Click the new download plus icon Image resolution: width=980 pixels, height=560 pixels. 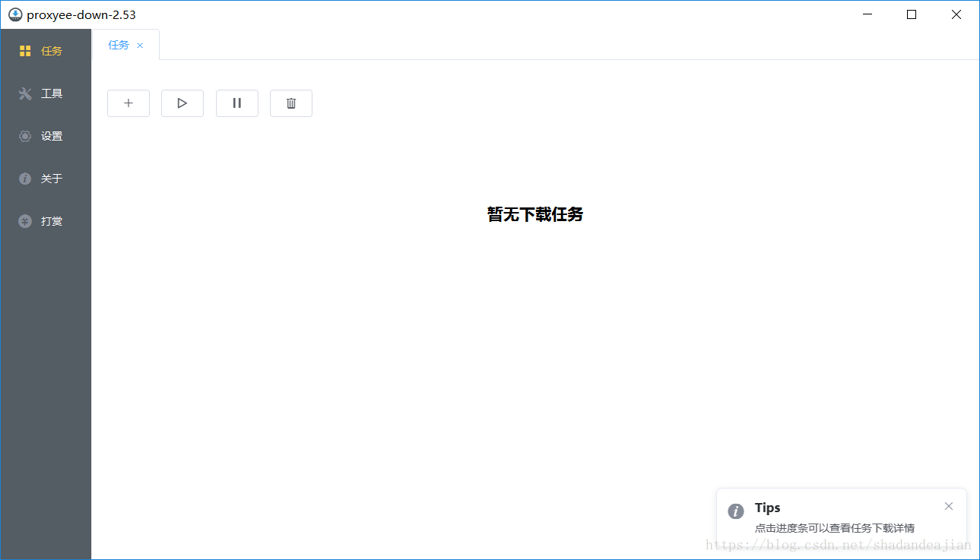pos(128,103)
